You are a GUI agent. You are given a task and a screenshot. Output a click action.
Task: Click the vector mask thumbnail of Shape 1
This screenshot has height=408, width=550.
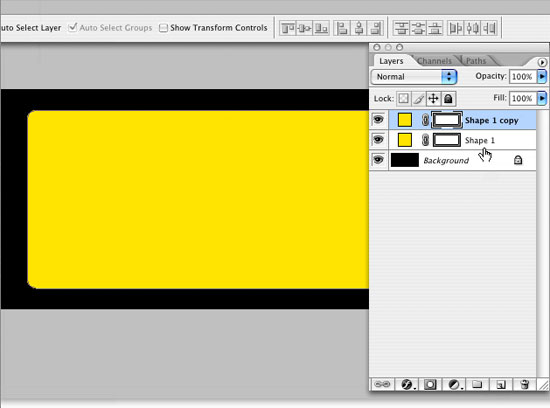447,140
